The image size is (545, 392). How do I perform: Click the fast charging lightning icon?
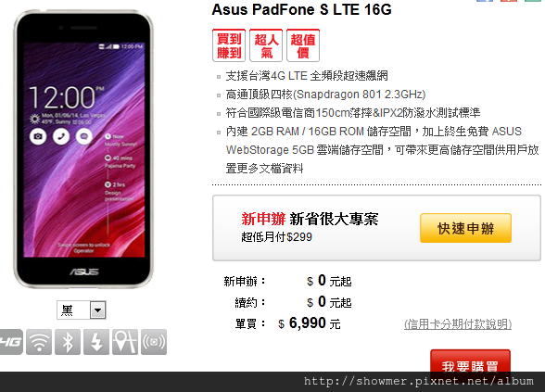click(96, 342)
